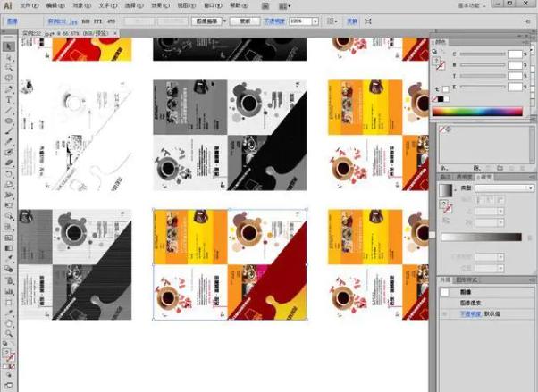Select the Pen tool
Viewport: 538px width, 392px height.
[x=9, y=89]
